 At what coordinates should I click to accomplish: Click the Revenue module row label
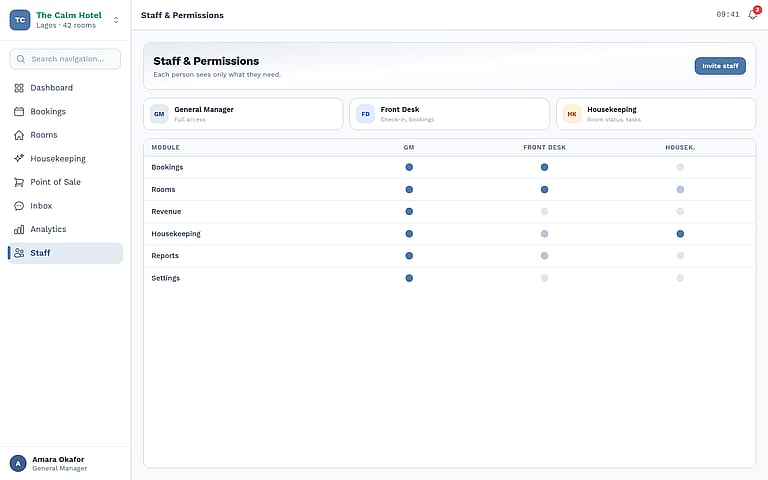166,212
